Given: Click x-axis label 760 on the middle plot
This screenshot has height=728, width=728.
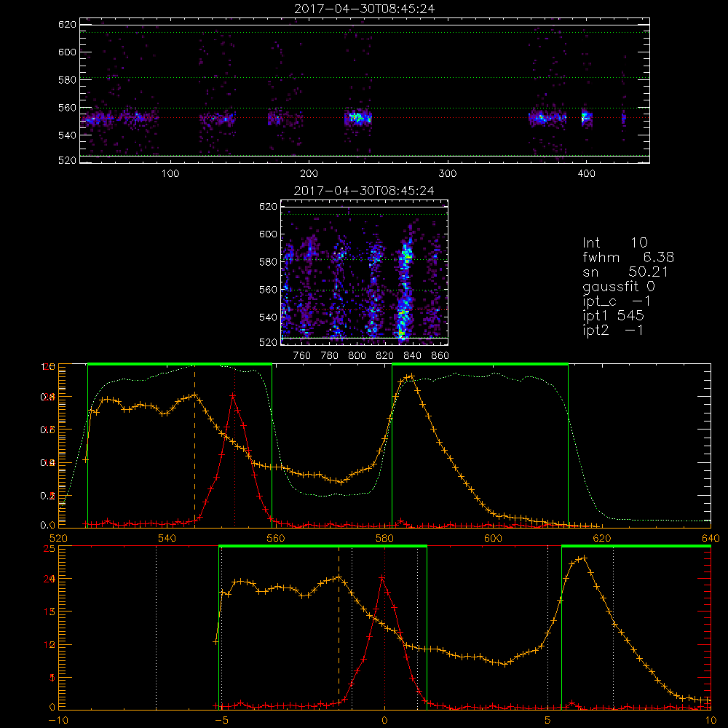Looking at the screenshot, I should point(302,356).
